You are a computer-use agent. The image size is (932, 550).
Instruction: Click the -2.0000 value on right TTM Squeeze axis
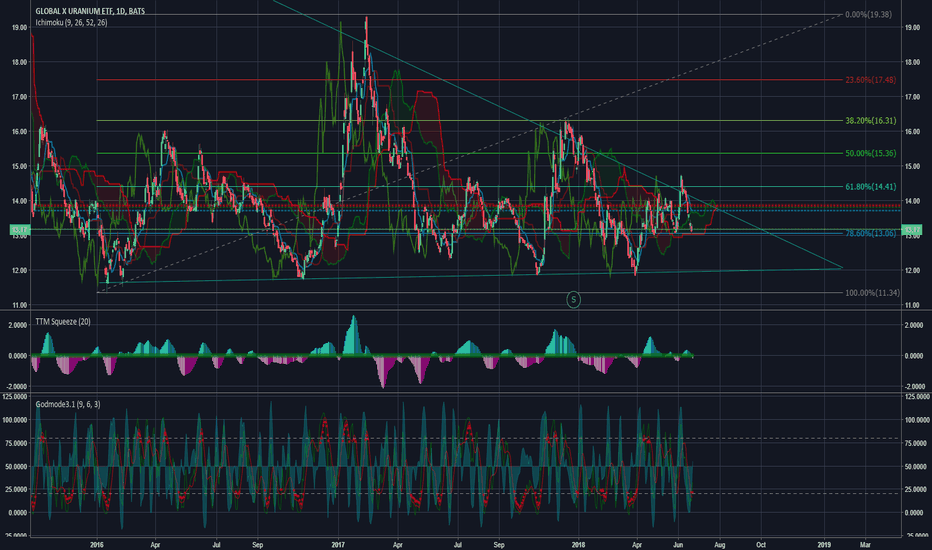tap(914, 386)
